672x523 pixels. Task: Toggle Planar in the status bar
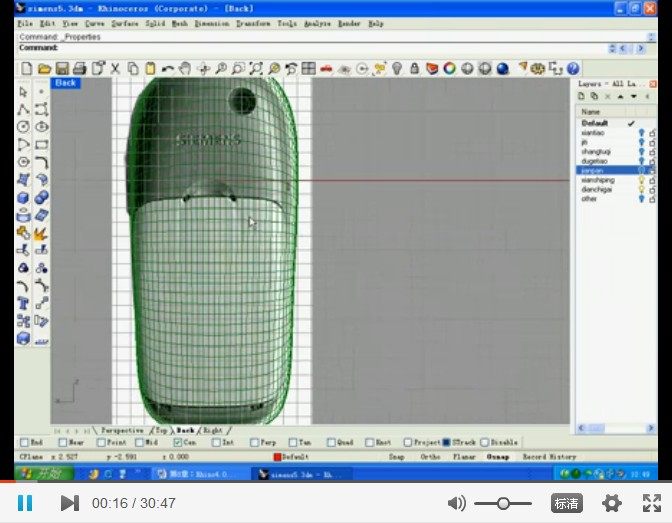click(x=464, y=457)
